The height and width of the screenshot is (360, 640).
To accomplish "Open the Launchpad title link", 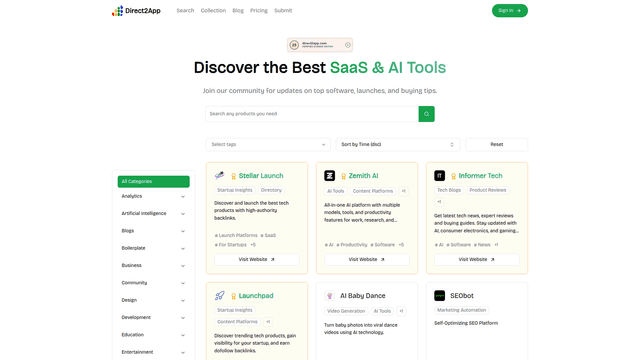I will 256,296.
